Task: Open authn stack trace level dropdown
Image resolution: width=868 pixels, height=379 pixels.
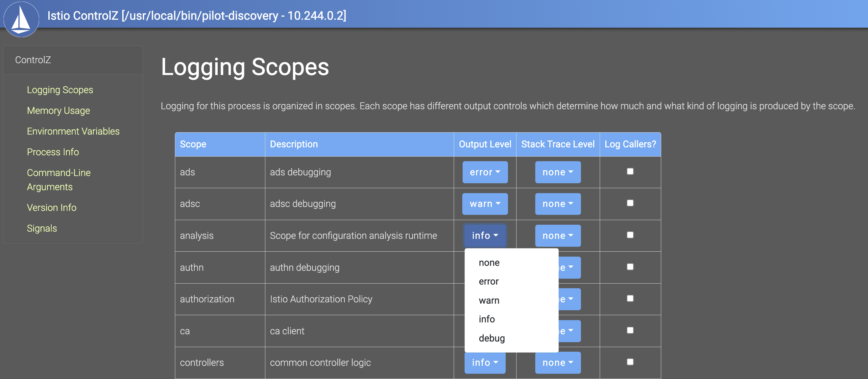Action: pos(569,267)
